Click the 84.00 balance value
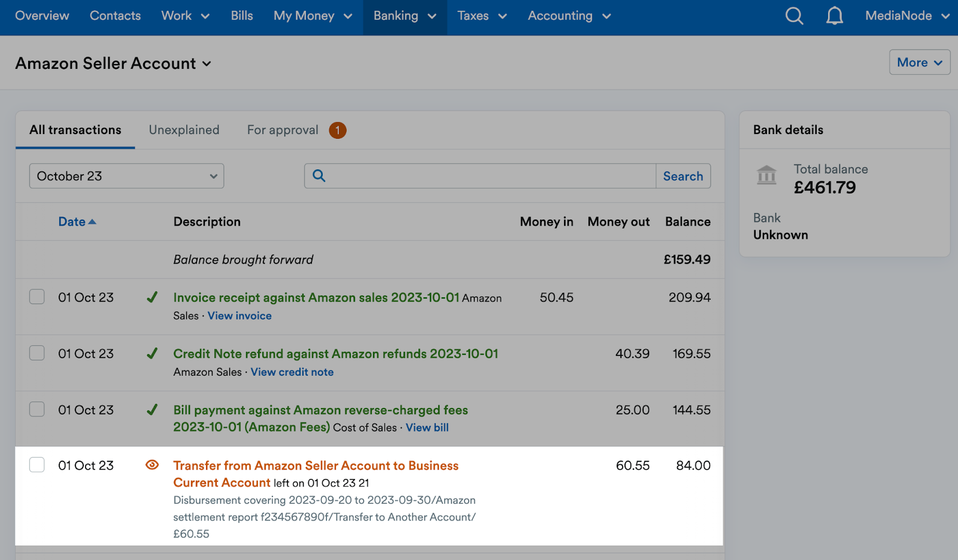Image resolution: width=958 pixels, height=560 pixels. tap(693, 465)
